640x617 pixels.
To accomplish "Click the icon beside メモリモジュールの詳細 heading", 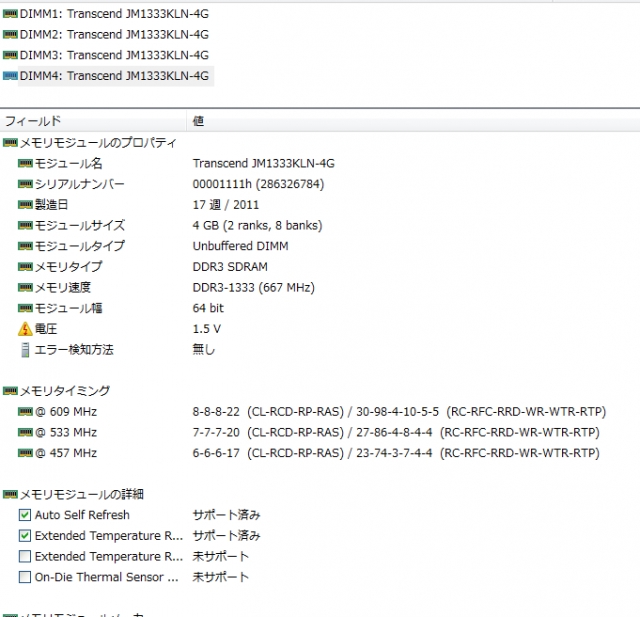I will 10,495.
